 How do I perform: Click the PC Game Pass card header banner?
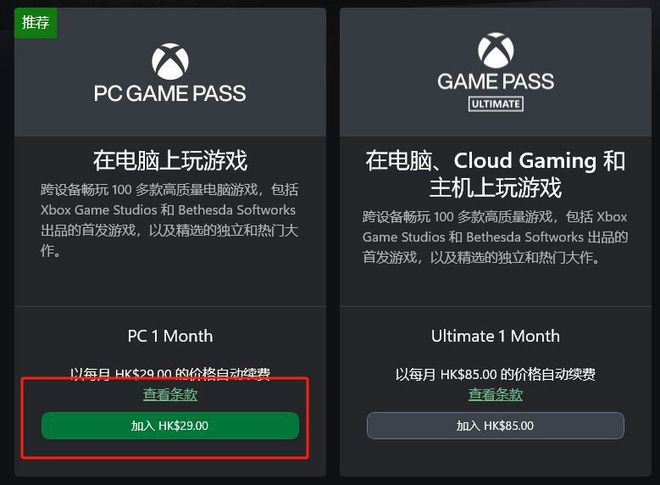coord(170,72)
